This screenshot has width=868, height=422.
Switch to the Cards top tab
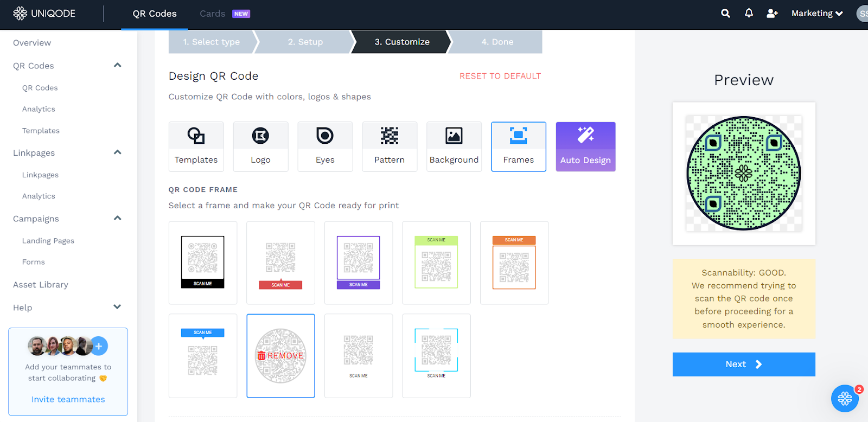coord(212,14)
